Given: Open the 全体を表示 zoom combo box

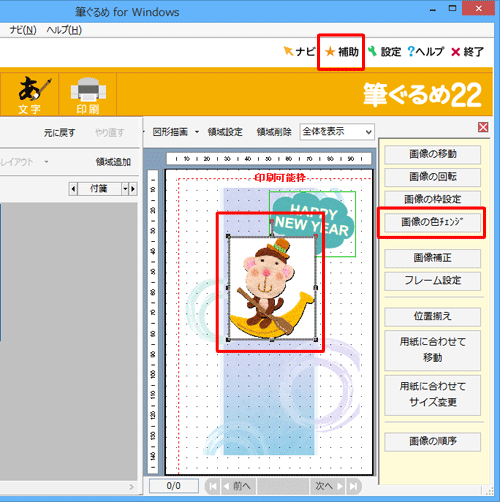Looking at the screenshot, I should click(337, 132).
